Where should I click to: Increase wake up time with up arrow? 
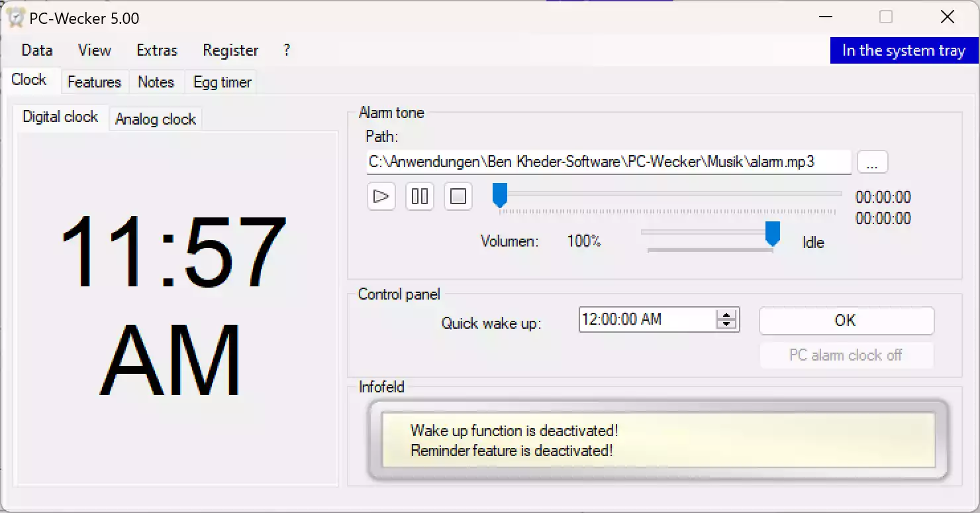[727, 315]
